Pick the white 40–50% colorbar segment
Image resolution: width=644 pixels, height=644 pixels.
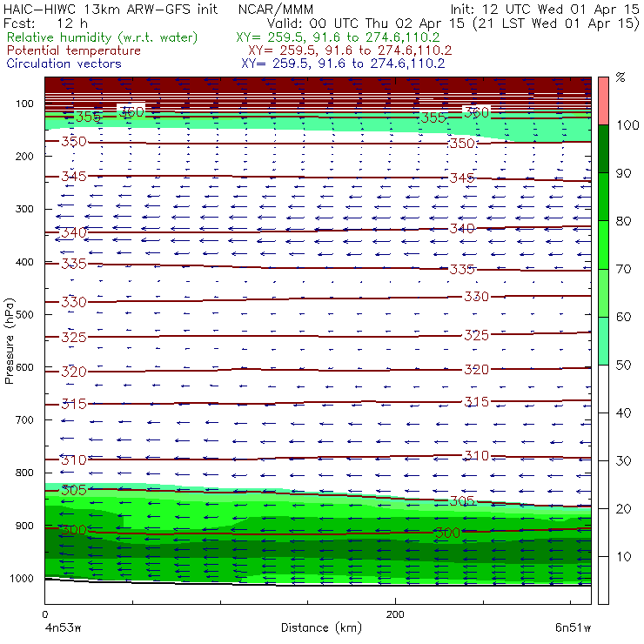[x=603, y=388]
